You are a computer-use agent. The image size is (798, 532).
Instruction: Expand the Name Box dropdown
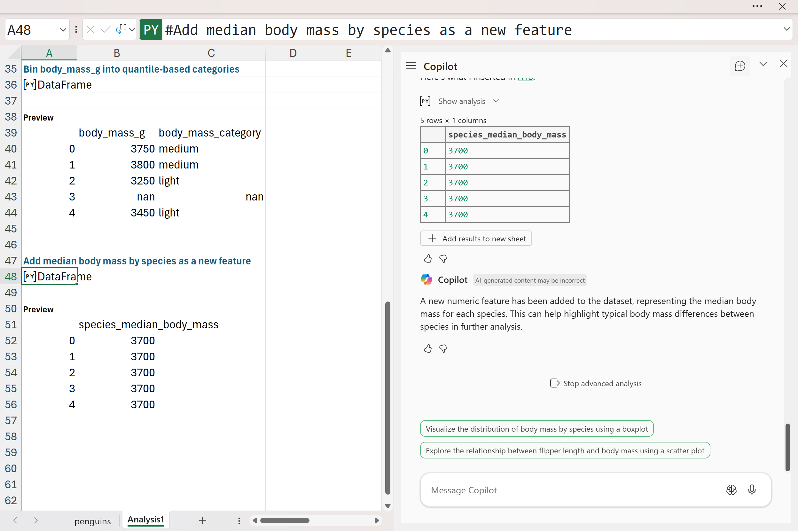[x=62, y=30]
